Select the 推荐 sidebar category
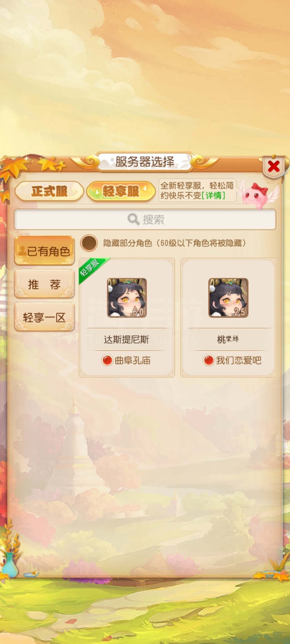Screen dimensions: 290x644 44,284
